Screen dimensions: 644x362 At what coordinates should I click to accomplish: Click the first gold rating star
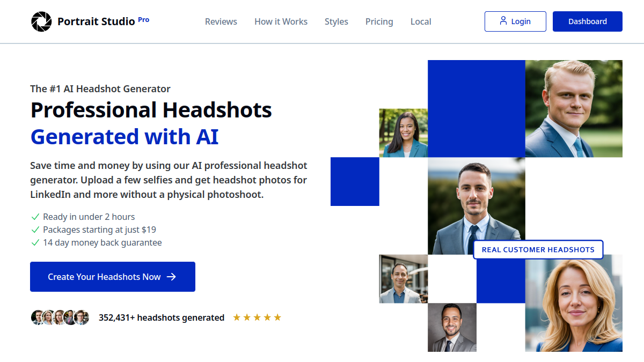point(237,317)
